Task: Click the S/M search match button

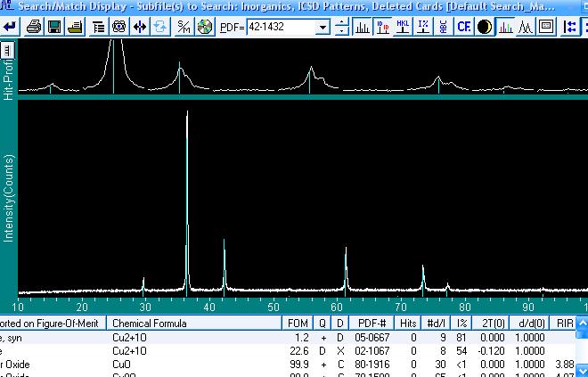Action: [184, 27]
